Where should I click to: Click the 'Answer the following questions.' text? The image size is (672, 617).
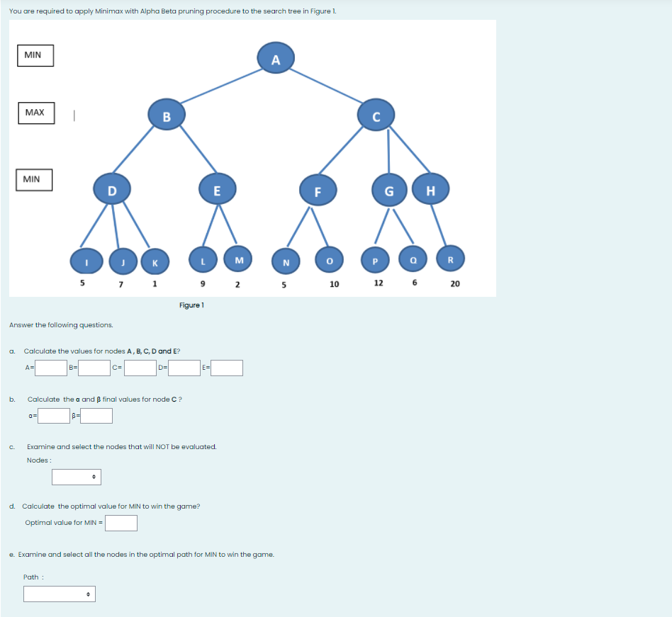click(x=61, y=325)
